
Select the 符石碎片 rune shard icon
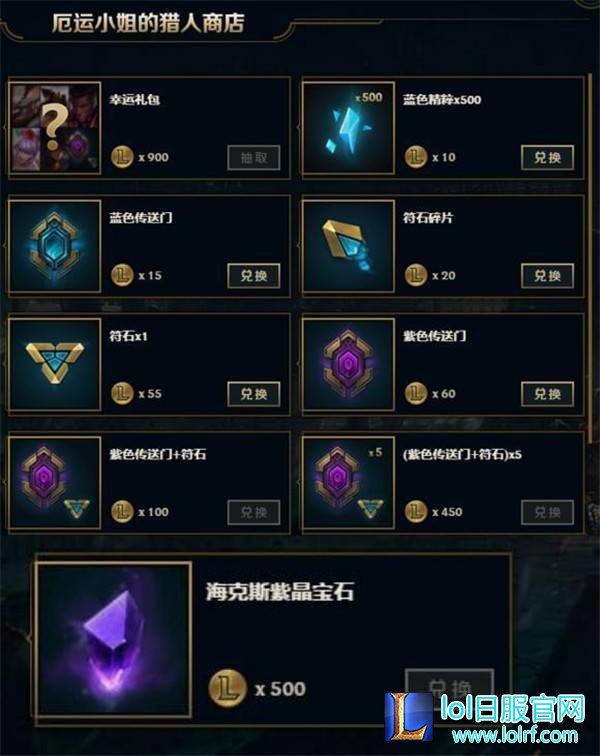click(x=348, y=246)
